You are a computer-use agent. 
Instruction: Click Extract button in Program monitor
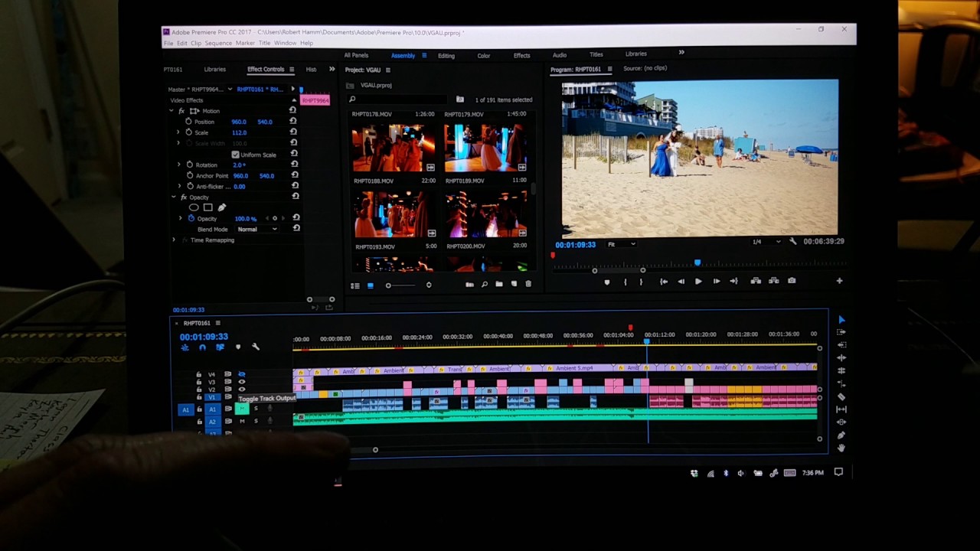[773, 281]
